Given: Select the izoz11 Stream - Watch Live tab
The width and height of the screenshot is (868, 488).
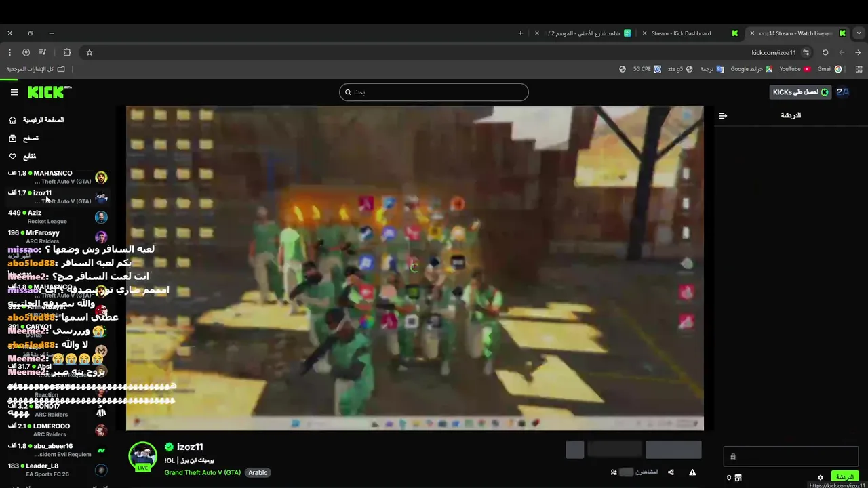Looking at the screenshot, I should click(x=797, y=33).
